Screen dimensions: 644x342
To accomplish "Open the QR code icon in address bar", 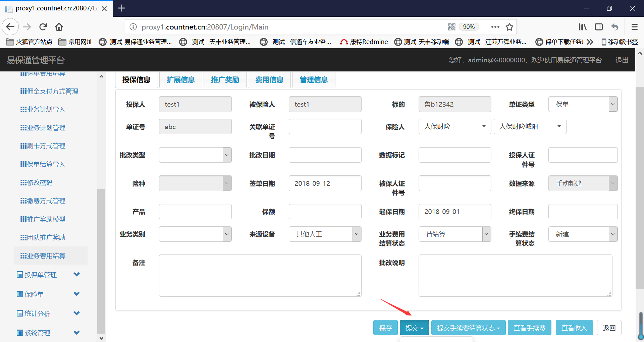I will coord(451,27).
